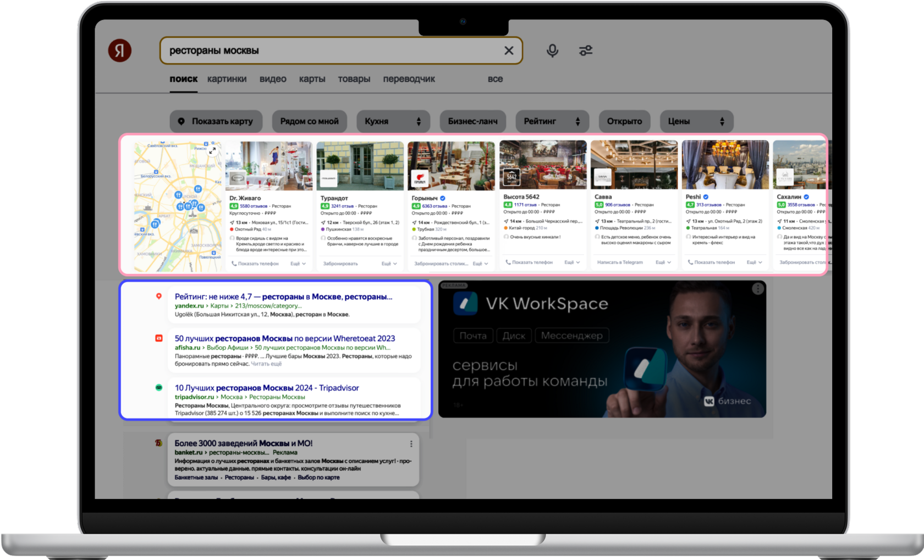Show phone number for Peshi
Image resolution: width=924 pixels, height=560 pixels.
click(711, 262)
